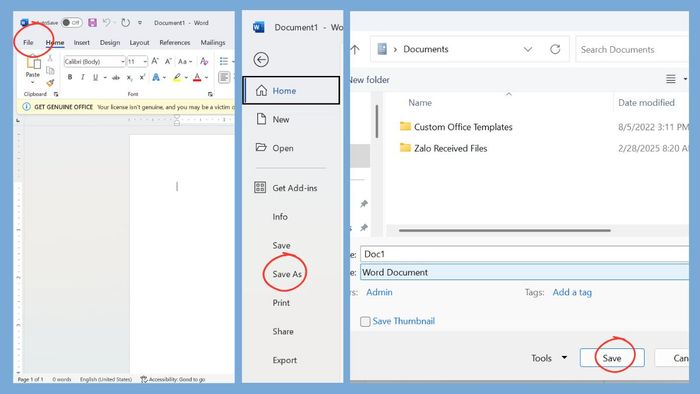Check the Save Thumbnail checkbox

(x=365, y=321)
